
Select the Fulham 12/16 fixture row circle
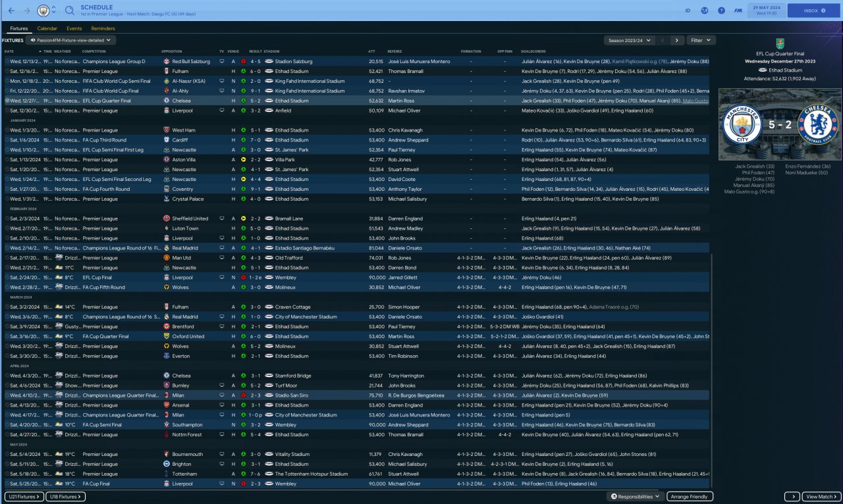(7, 71)
